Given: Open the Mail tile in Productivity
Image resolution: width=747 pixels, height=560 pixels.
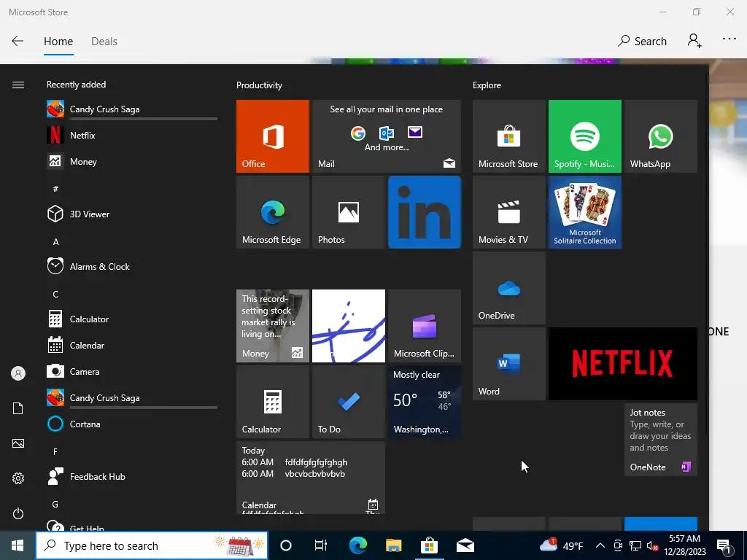Looking at the screenshot, I should point(387,136).
